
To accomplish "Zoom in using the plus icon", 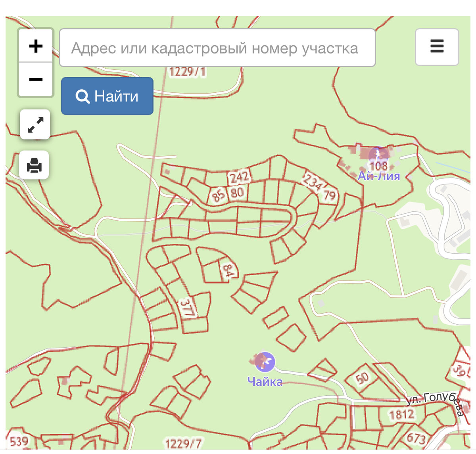I will pos(36,45).
